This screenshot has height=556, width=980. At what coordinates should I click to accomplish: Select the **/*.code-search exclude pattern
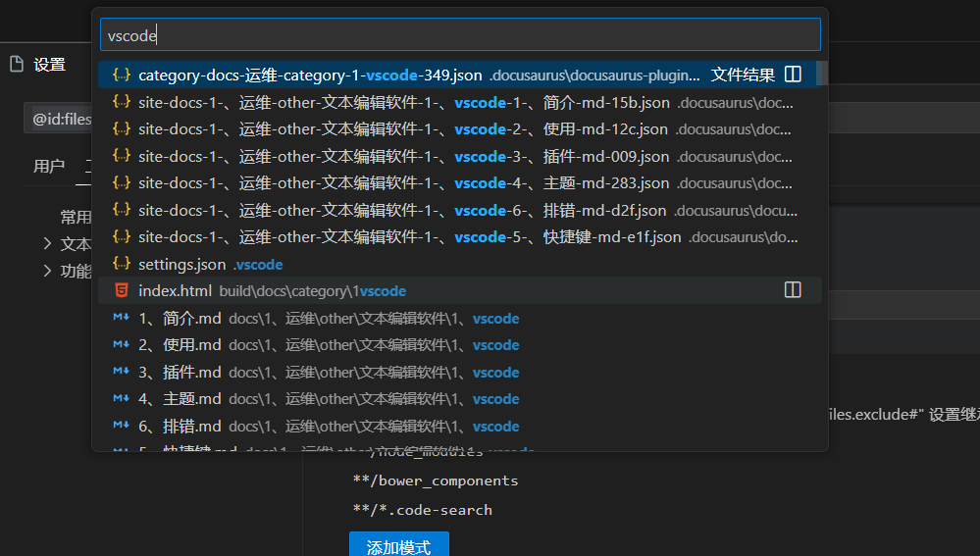tap(423, 510)
